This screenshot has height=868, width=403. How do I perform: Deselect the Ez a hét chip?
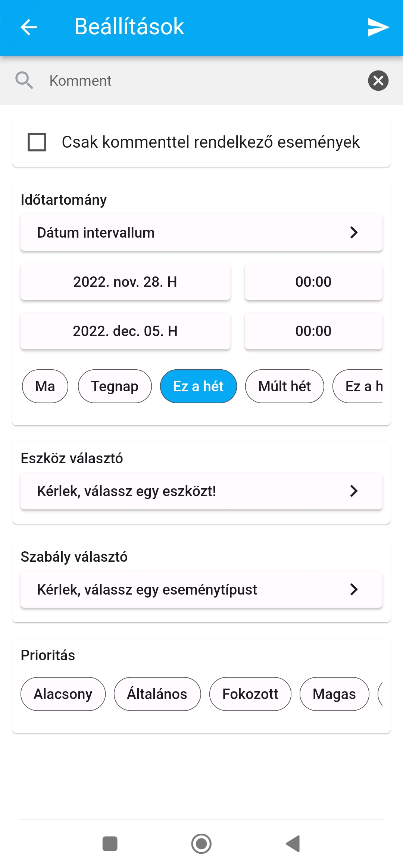click(x=198, y=386)
